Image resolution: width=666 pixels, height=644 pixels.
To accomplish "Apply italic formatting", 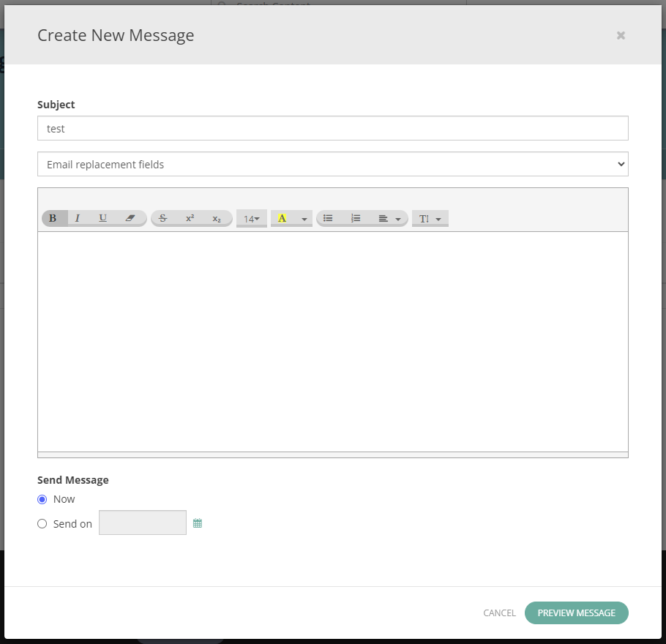I will point(78,218).
